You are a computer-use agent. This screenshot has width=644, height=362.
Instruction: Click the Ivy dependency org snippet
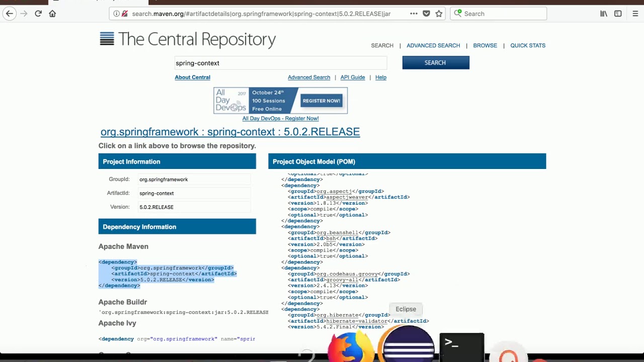(x=177, y=339)
